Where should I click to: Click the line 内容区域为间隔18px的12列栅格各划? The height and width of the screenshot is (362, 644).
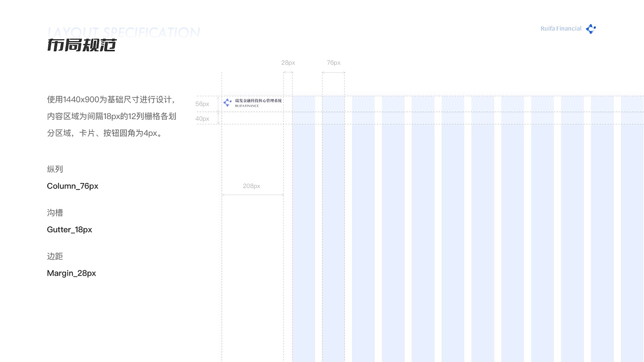pos(112,117)
